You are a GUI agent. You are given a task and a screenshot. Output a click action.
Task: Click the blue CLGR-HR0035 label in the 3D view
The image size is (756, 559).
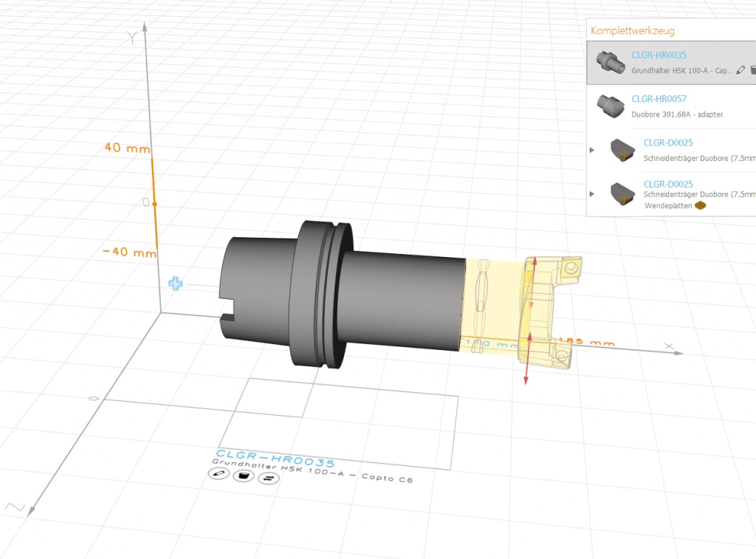click(x=275, y=459)
